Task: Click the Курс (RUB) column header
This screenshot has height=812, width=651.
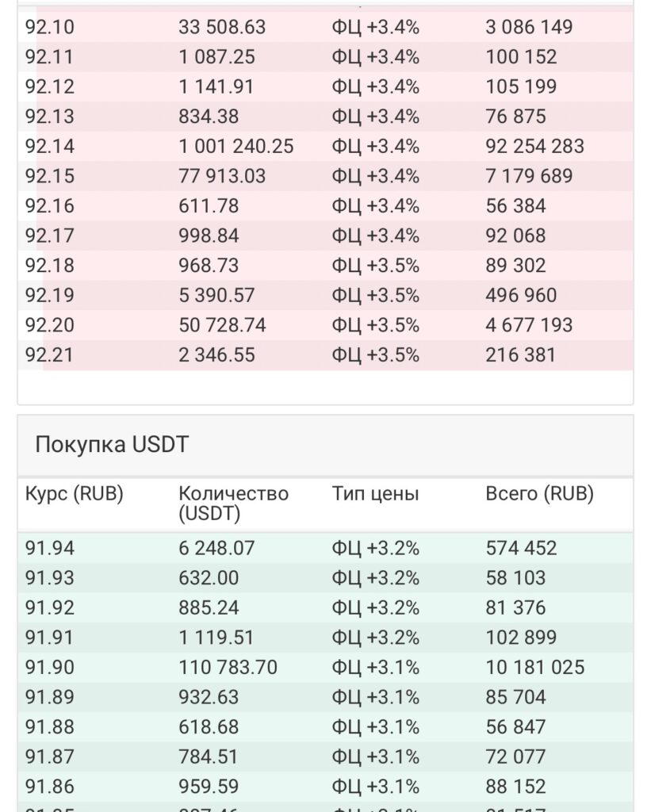Action: point(74,493)
